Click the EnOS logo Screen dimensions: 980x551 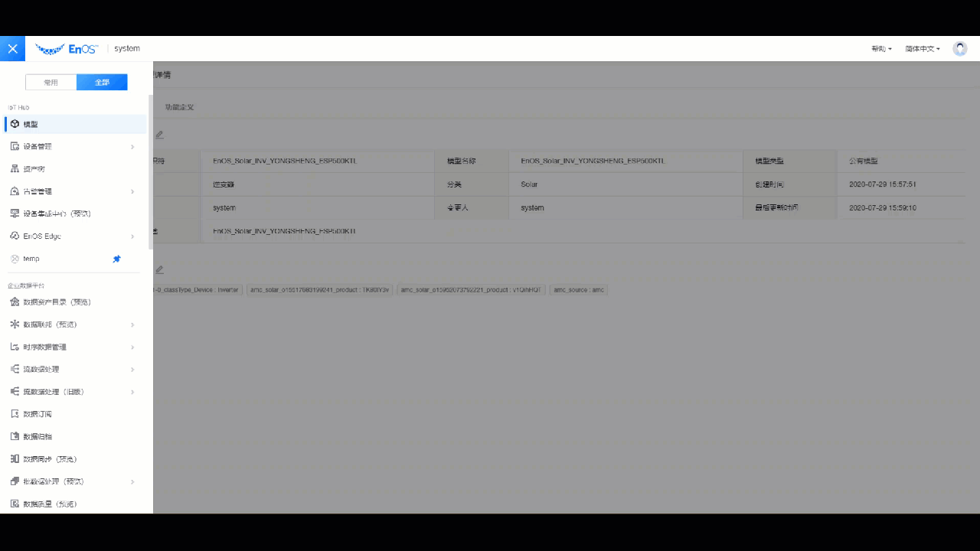point(67,48)
